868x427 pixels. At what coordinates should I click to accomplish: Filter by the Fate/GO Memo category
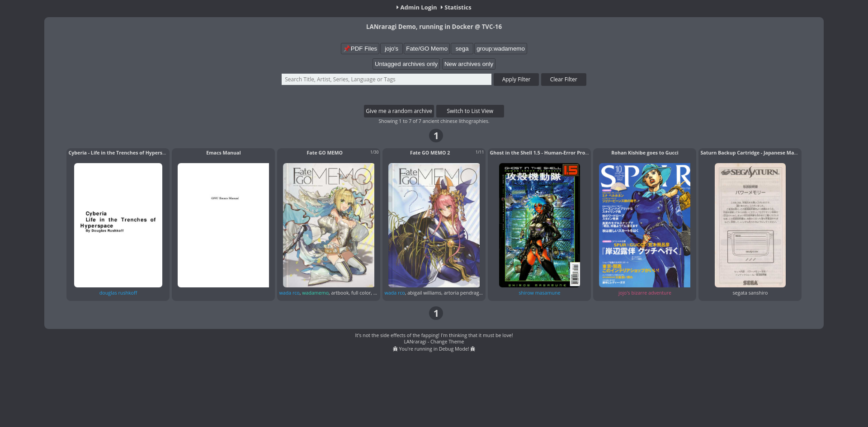[x=427, y=49]
